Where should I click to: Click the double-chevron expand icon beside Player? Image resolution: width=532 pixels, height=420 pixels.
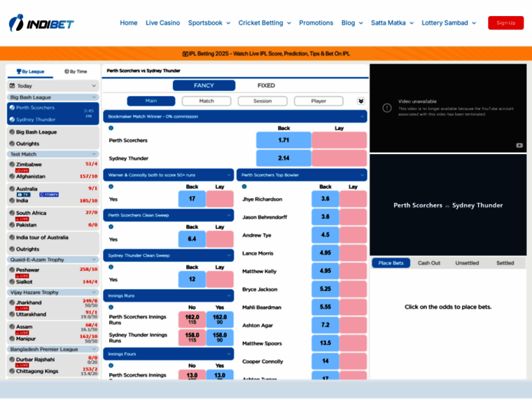(361, 101)
